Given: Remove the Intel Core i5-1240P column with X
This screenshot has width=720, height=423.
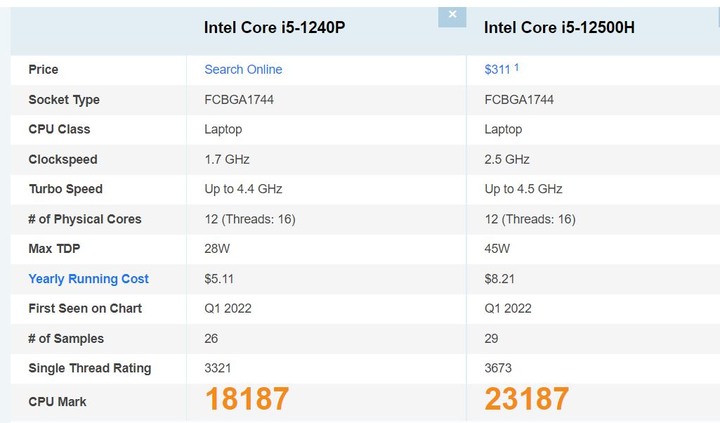Looking at the screenshot, I should point(452,17).
